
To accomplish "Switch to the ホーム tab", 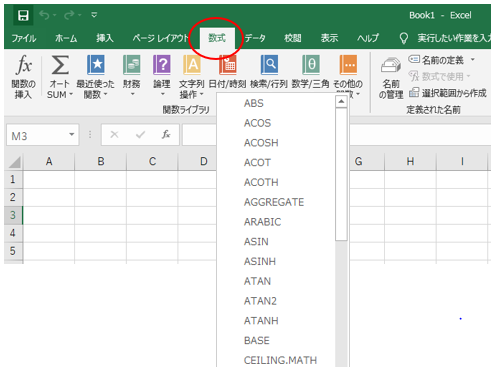I will pos(66,38).
